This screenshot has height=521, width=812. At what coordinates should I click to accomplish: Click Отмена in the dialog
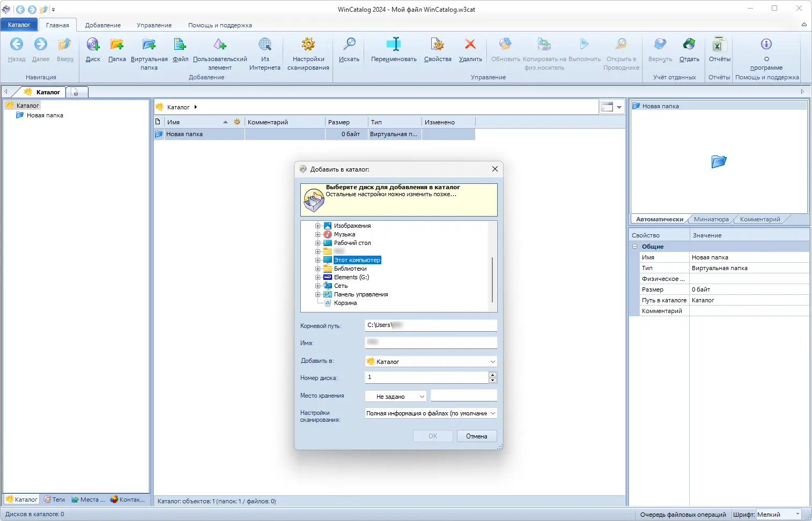477,436
